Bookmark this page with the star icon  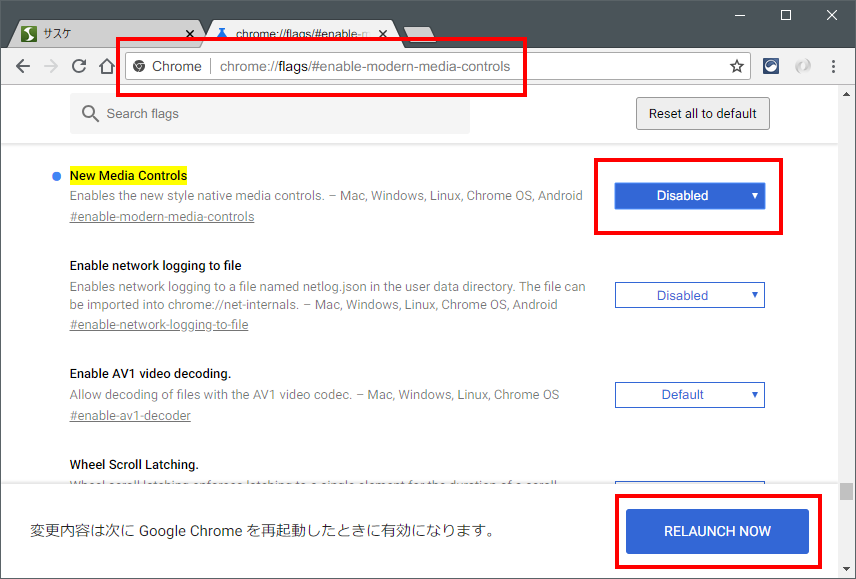[x=737, y=67]
